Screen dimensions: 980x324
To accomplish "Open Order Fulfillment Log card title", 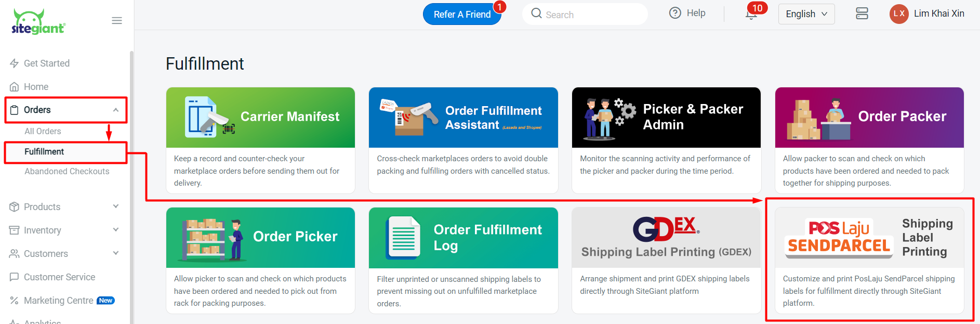I will [488, 238].
